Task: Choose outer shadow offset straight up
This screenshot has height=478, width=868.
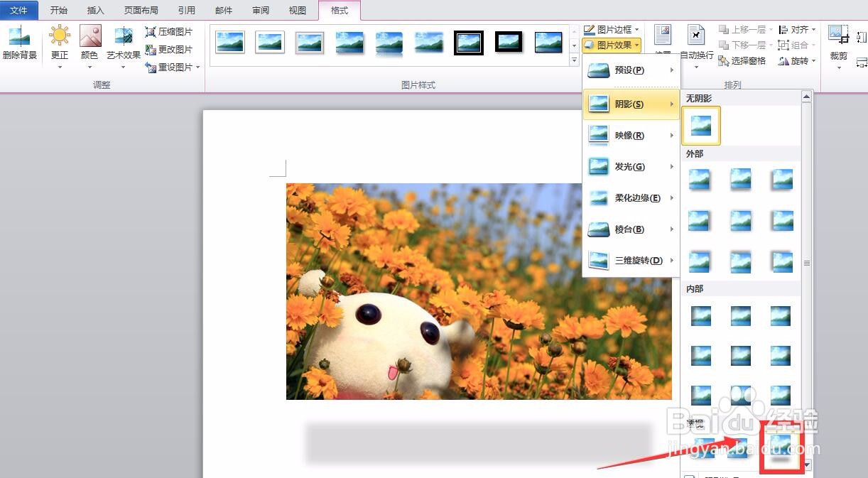Action: (x=741, y=261)
